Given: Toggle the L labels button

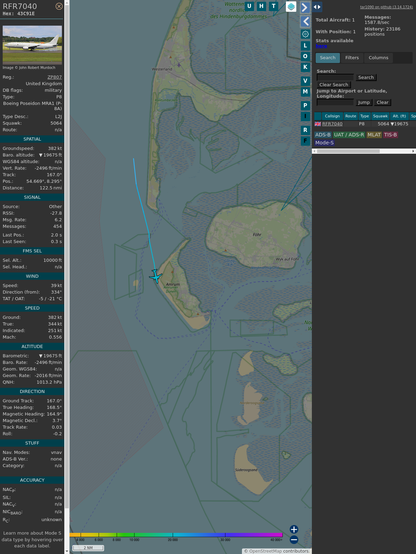Looking at the screenshot, I should pos(305,46).
